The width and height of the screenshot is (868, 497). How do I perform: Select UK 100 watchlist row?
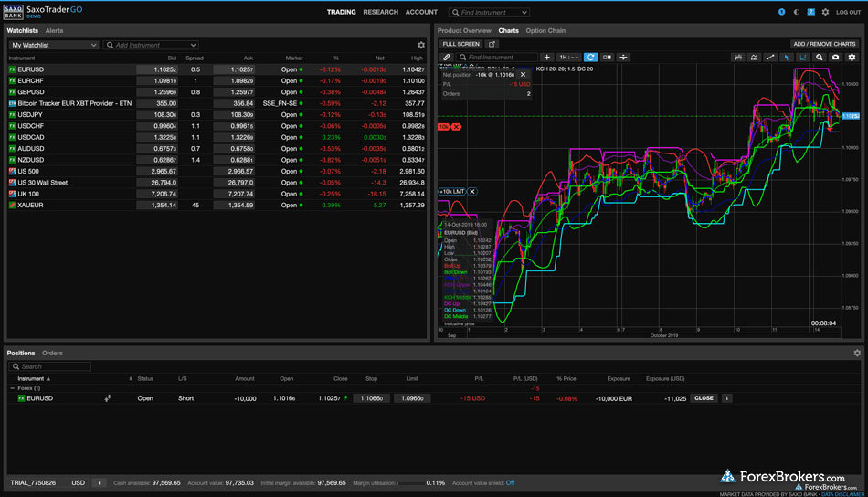pyautogui.click(x=216, y=194)
